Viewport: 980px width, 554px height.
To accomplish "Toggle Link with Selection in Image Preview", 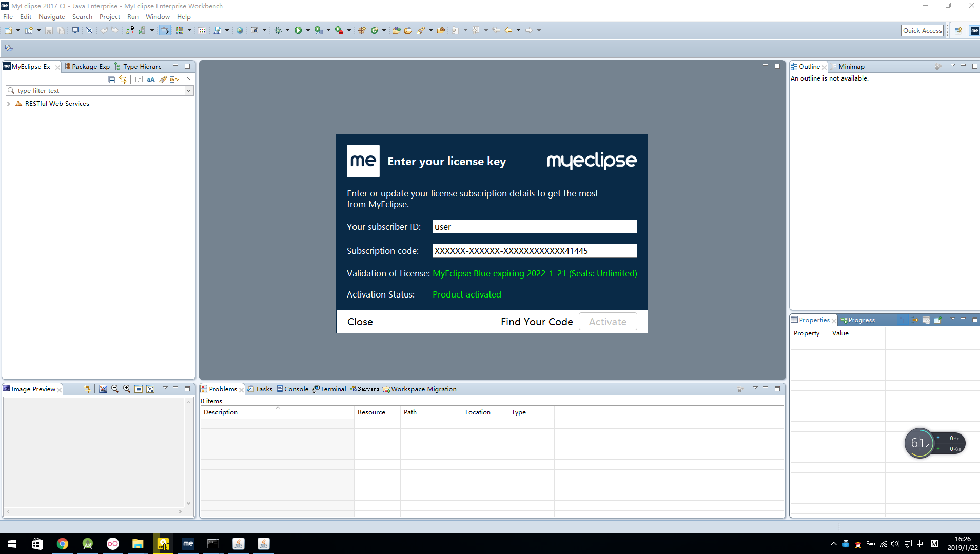I will [87, 389].
